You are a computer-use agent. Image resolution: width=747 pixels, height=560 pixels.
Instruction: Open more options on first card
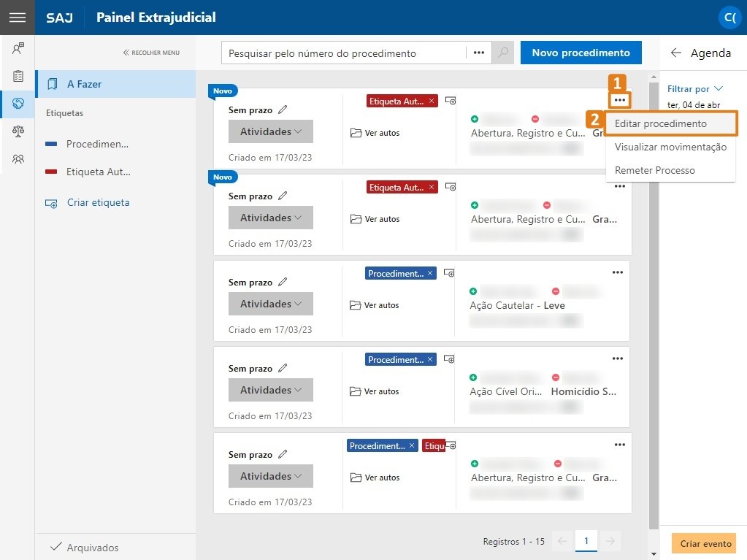click(619, 100)
